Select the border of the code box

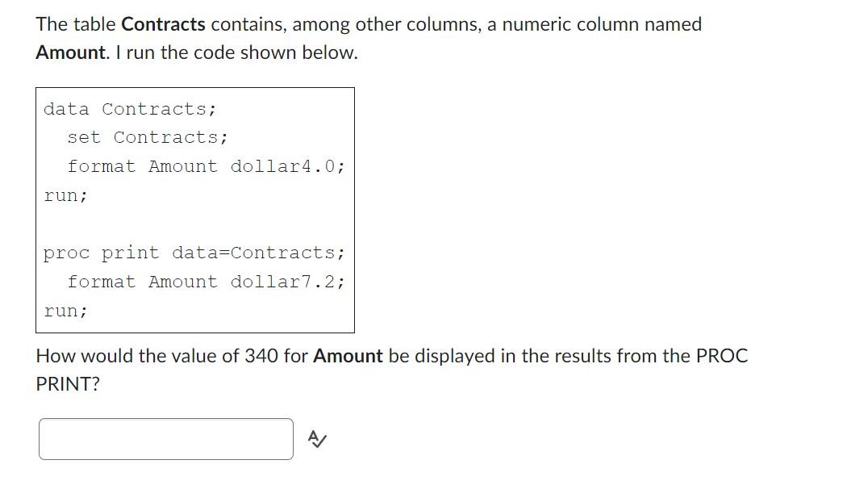35,210
